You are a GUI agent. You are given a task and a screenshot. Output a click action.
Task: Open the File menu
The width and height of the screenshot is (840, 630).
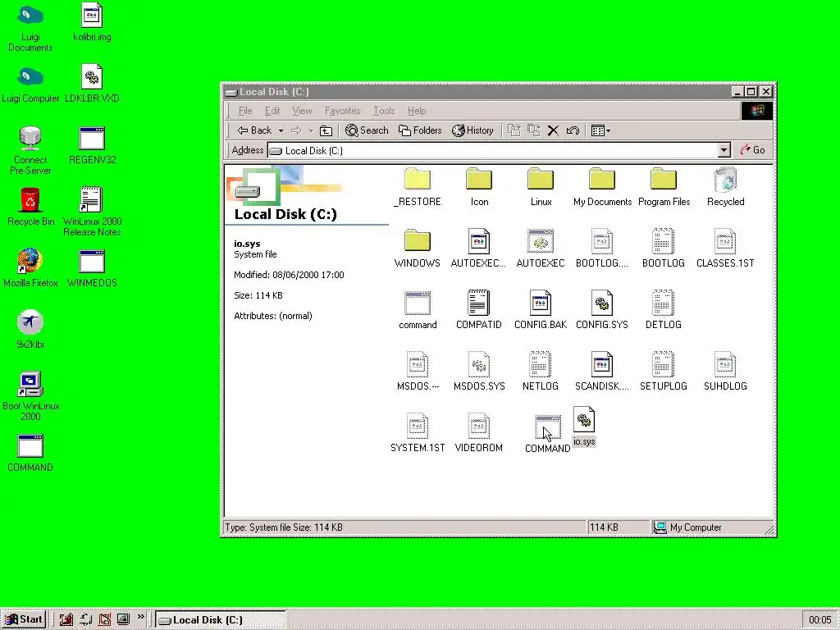click(x=245, y=111)
